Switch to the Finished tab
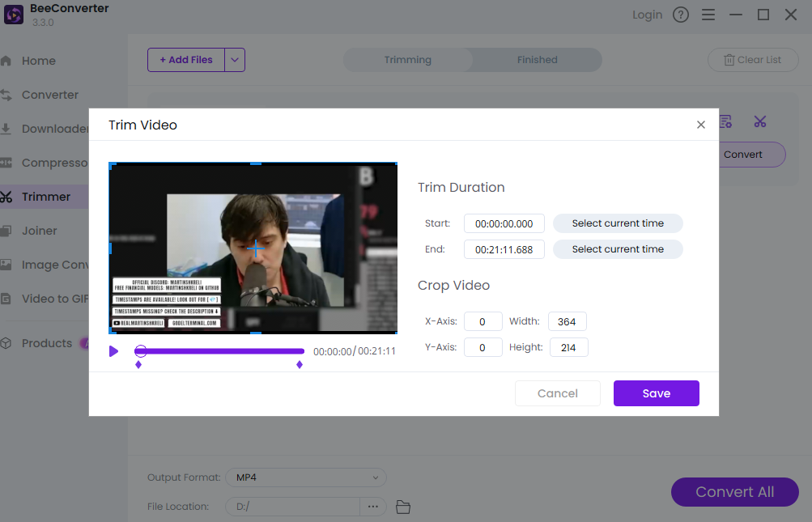The height and width of the screenshot is (522, 812). (537, 60)
